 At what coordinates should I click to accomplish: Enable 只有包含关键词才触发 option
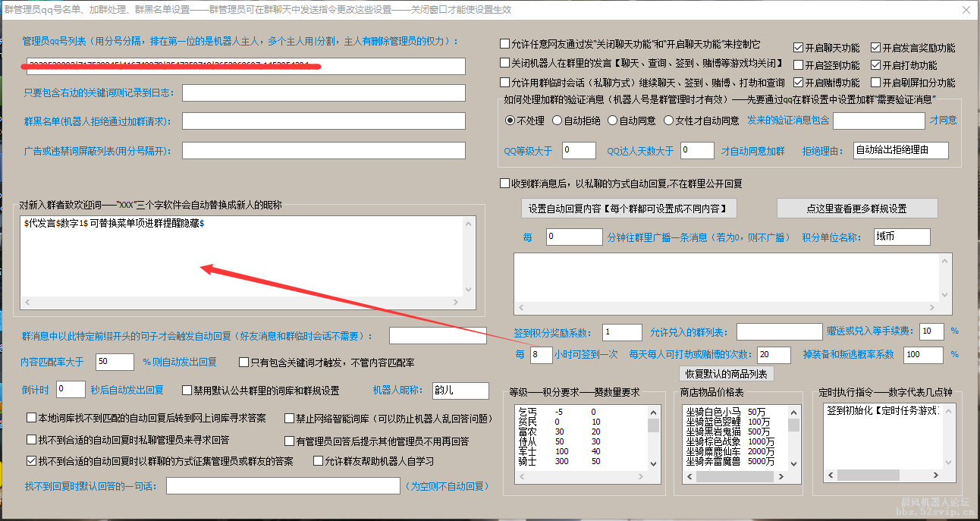(243, 361)
